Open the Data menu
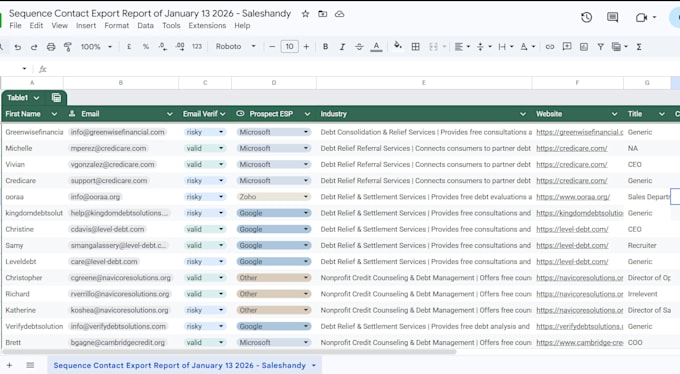 145,26
